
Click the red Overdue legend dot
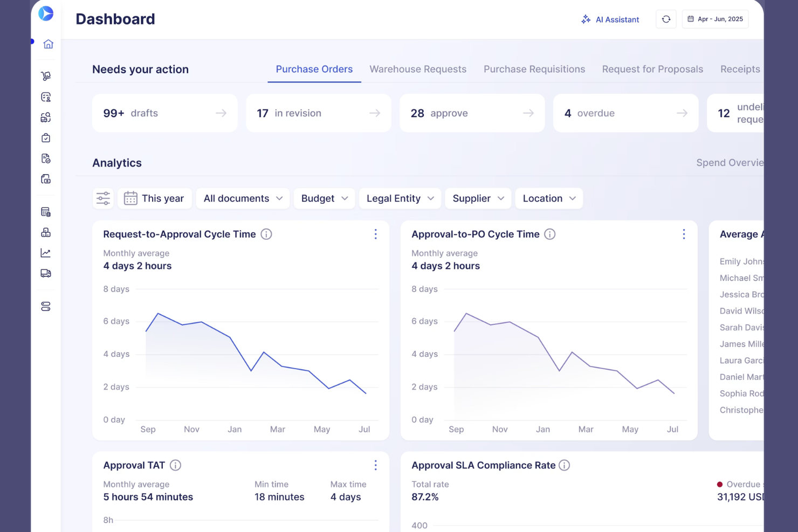point(720,485)
